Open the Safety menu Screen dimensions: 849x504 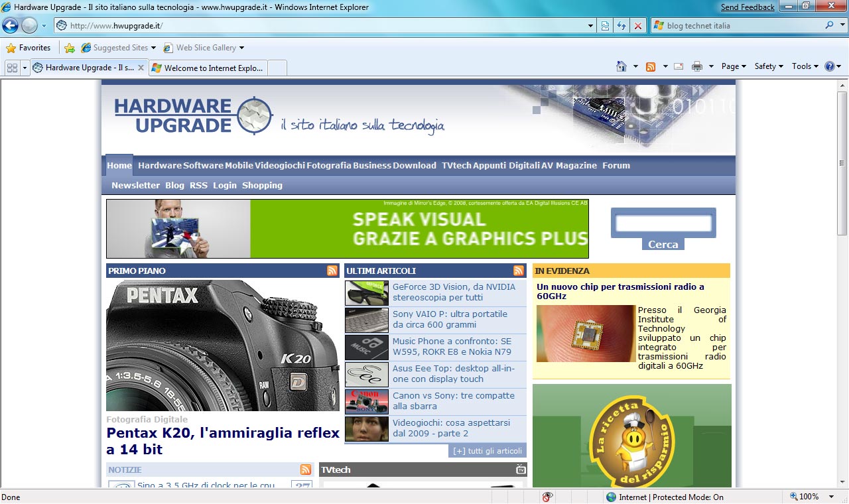pyautogui.click(x=769, y=66)
